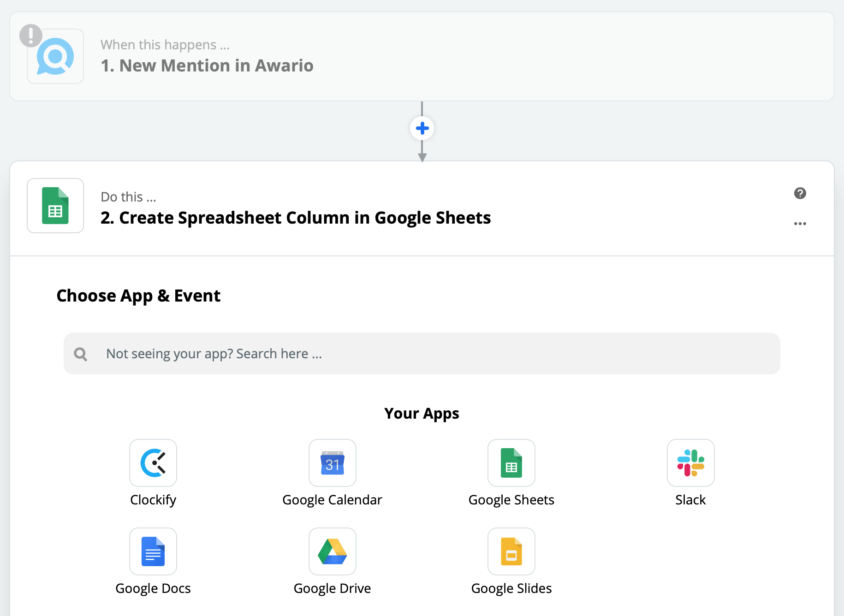Click the magnifier icon in the search bar
Image resolution: width=844 pixels, height=616 pixels.
[x=81, y=354]
